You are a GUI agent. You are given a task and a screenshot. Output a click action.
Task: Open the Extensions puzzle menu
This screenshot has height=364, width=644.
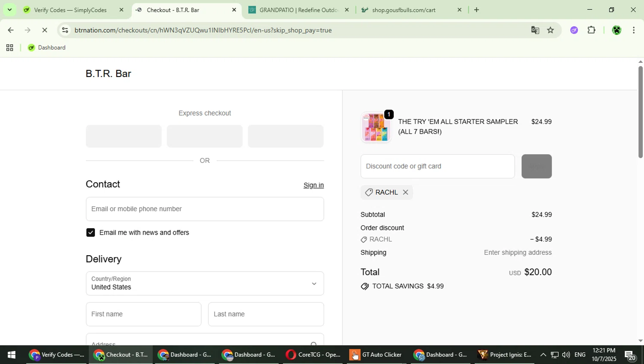(x=592, y=30)
